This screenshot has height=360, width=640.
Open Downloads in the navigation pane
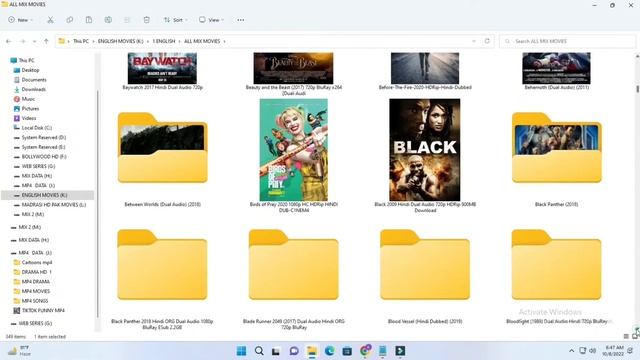33,89
